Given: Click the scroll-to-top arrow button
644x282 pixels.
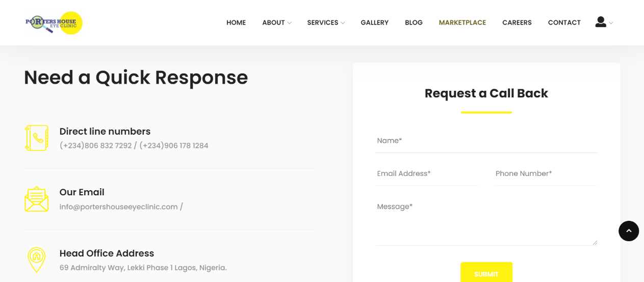Looking at the screenshot, I should 629,231.
